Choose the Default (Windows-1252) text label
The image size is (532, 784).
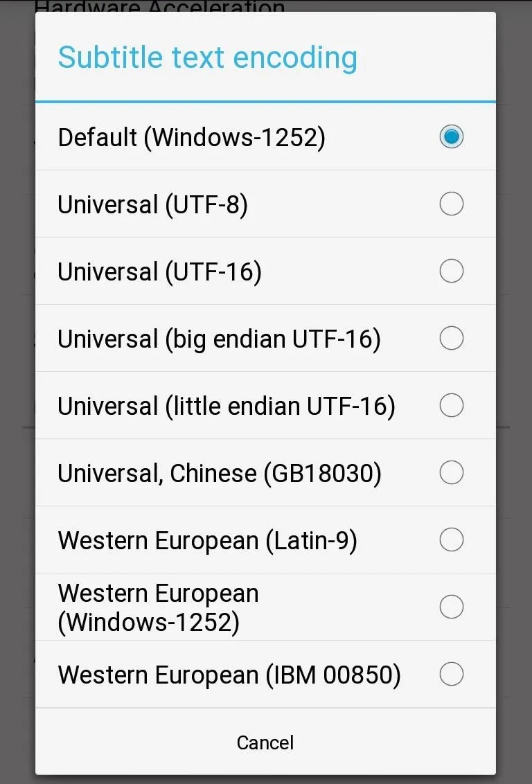(x=191, y=138)
